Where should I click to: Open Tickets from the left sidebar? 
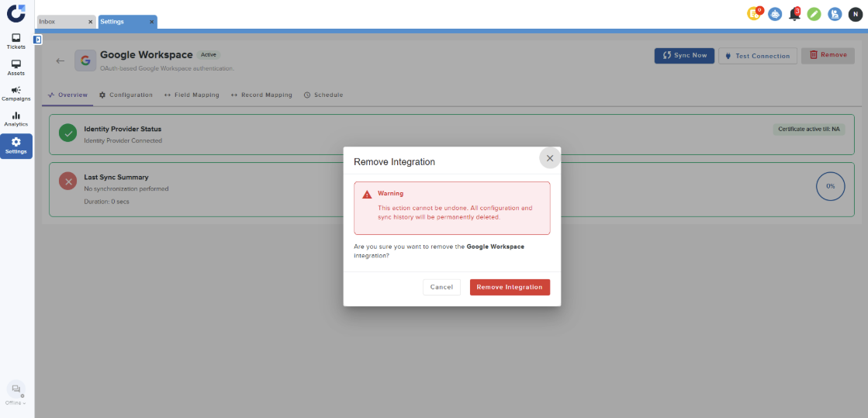coord(16,41)
